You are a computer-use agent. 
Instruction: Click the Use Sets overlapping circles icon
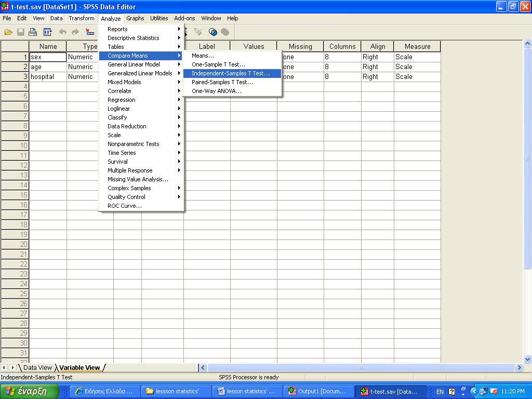click(x=212, y=32)
